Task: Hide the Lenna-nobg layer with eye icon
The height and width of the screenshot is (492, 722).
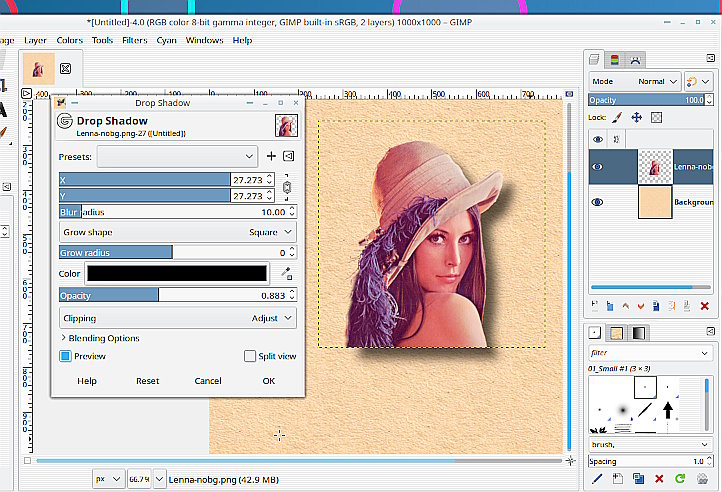Action: 598,167
